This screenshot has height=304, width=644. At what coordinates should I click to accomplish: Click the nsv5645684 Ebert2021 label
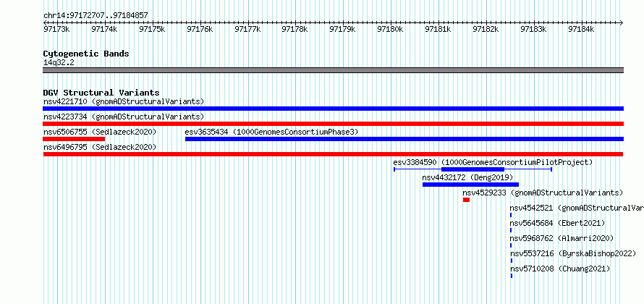pos(557,223)
